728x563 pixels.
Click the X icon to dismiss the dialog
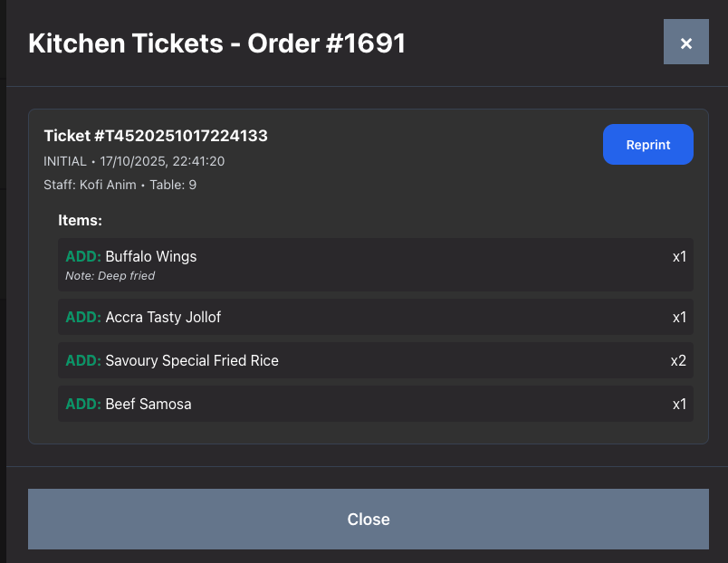(x=685, y=42)
